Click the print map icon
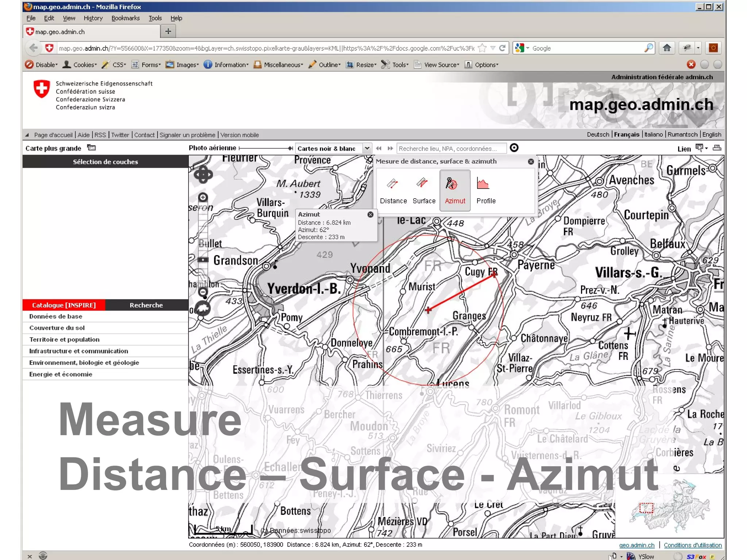This screenshot has height=560, width=747. tap(717, 148)
